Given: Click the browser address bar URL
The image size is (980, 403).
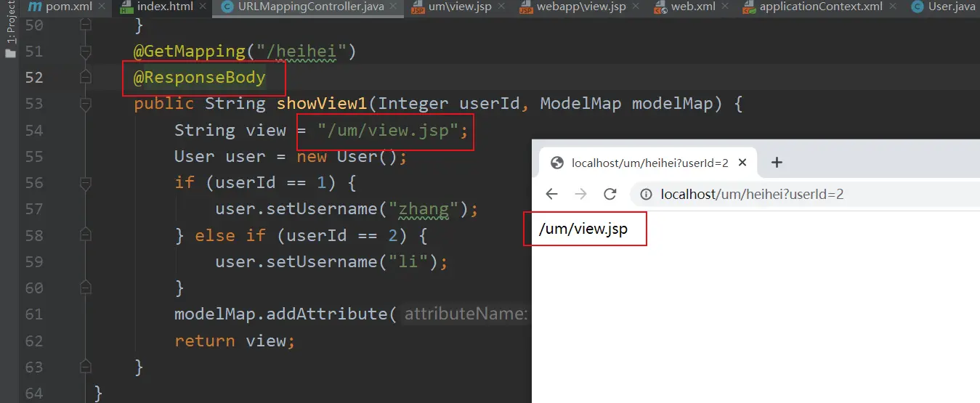Looking at the screenshot, I should (x=752, y=194).
